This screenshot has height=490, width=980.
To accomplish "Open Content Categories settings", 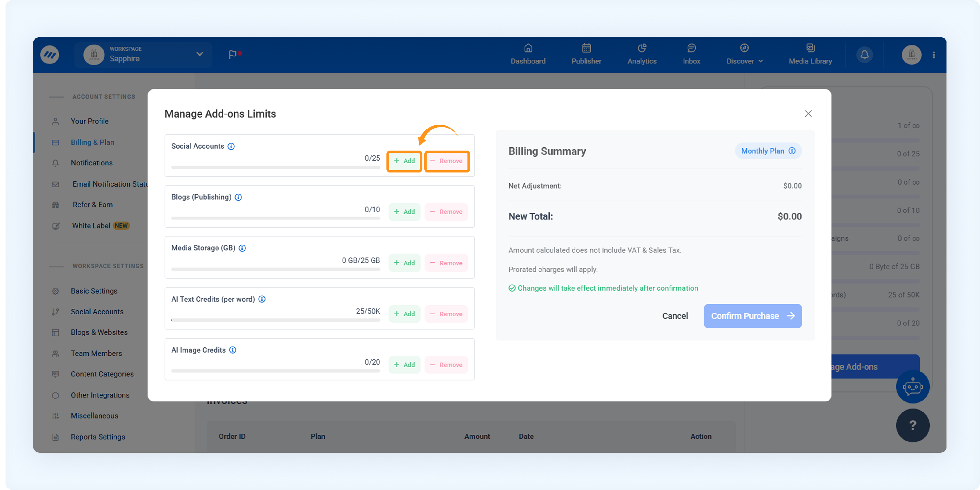I will click(x=102, y=374).
